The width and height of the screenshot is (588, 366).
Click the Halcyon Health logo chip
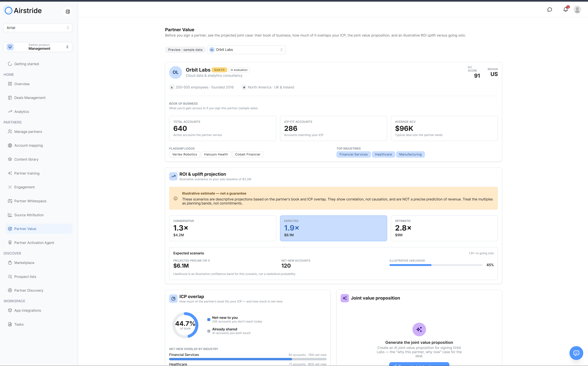point(216,154)
